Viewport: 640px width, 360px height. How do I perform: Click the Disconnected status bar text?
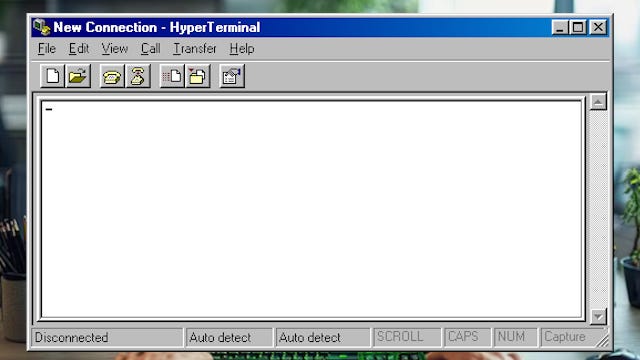(71, 338)
